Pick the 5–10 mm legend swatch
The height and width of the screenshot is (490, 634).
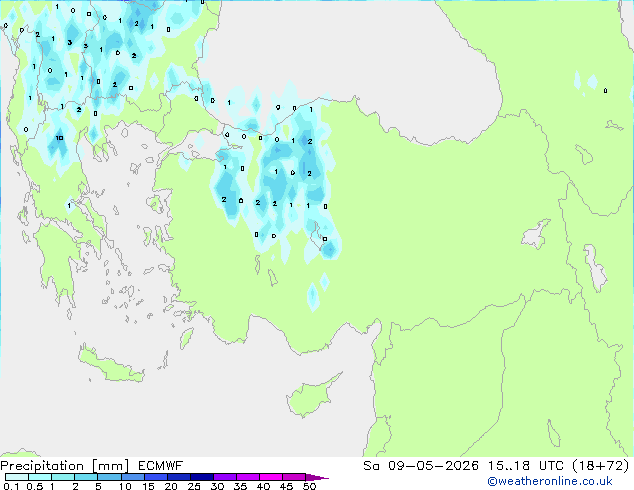click(x=109, y=477)
